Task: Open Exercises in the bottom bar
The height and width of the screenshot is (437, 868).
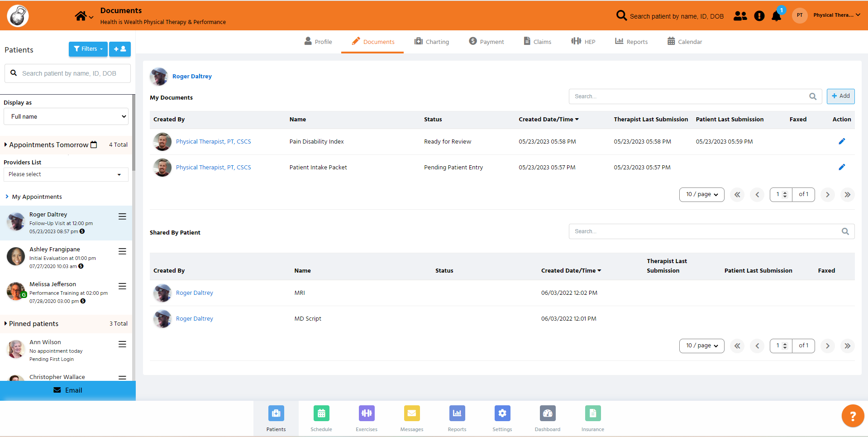Action: [x=367, y=418]
